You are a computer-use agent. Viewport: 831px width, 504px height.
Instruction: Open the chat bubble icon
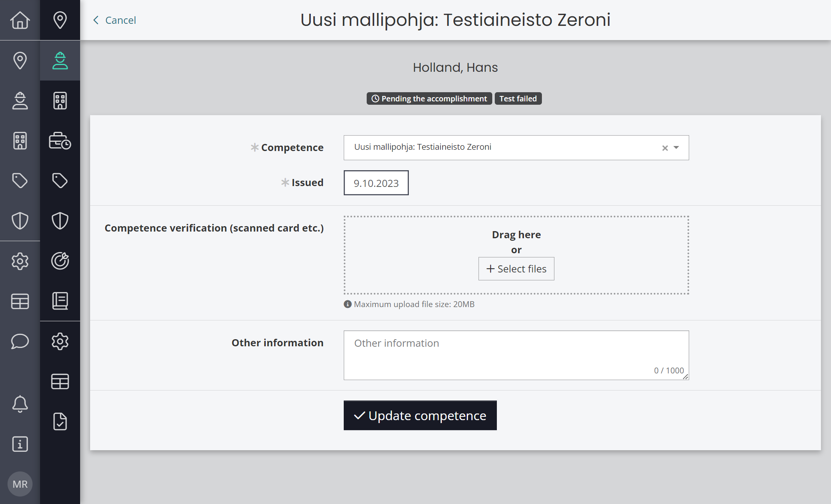coord(20,341)
